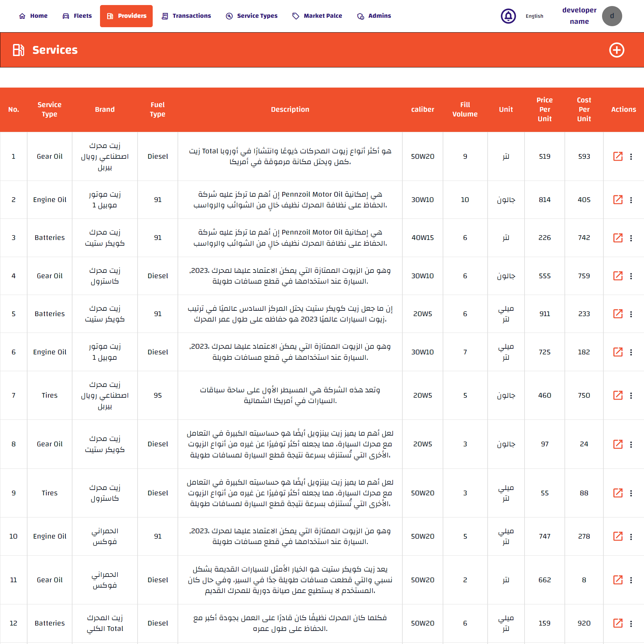Open the notifications bell

pyautogui.click(x=508, y=16)
